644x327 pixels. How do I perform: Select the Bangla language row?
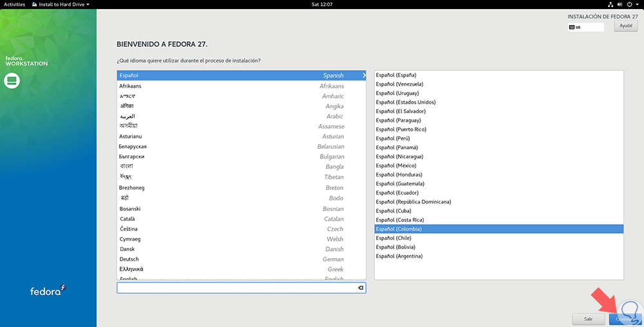click(241, 167)
